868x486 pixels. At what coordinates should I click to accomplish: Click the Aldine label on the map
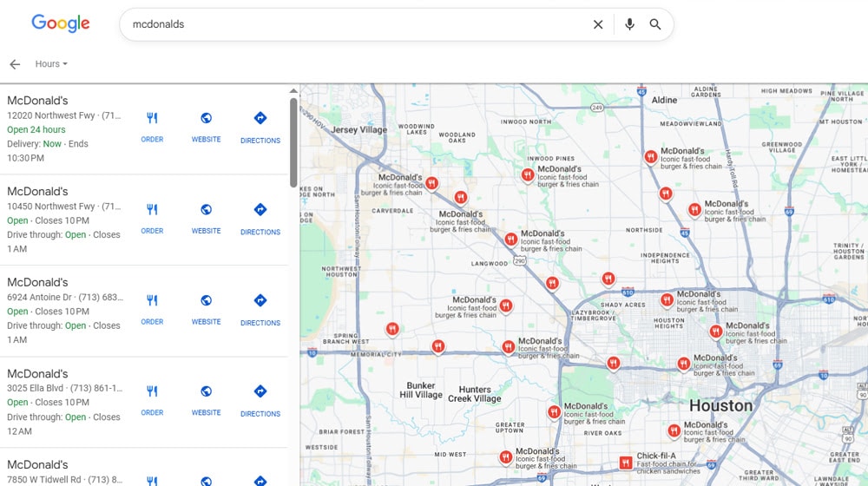[664, 100]
